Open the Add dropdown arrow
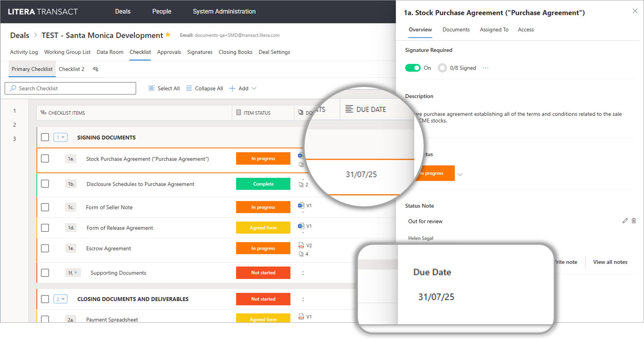644x340 pixels. pos(254,89)
